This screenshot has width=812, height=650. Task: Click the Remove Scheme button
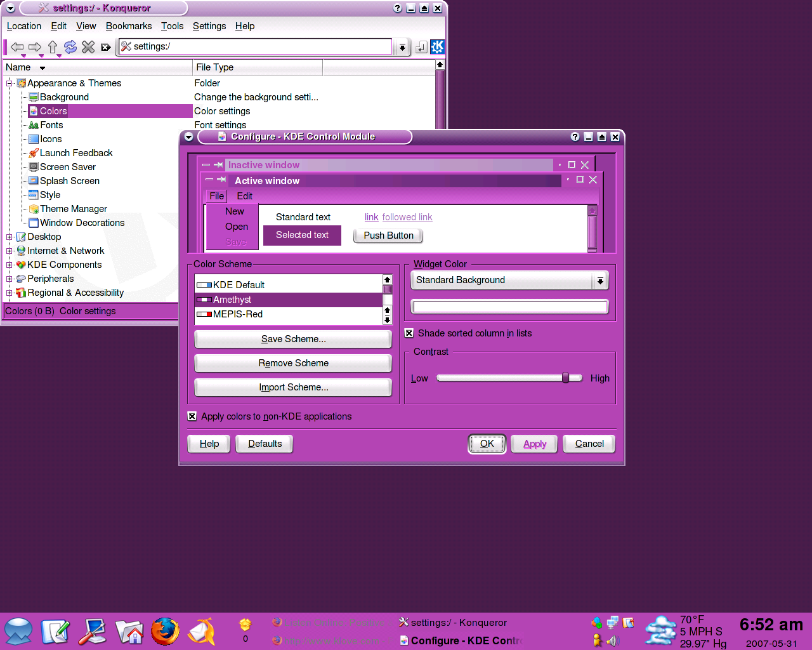(293, 363)
